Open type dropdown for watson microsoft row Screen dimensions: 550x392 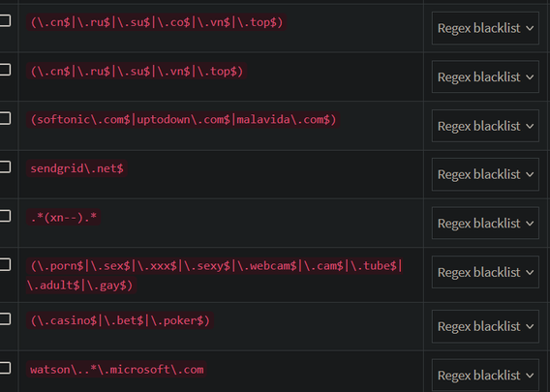tap(485, 376)
